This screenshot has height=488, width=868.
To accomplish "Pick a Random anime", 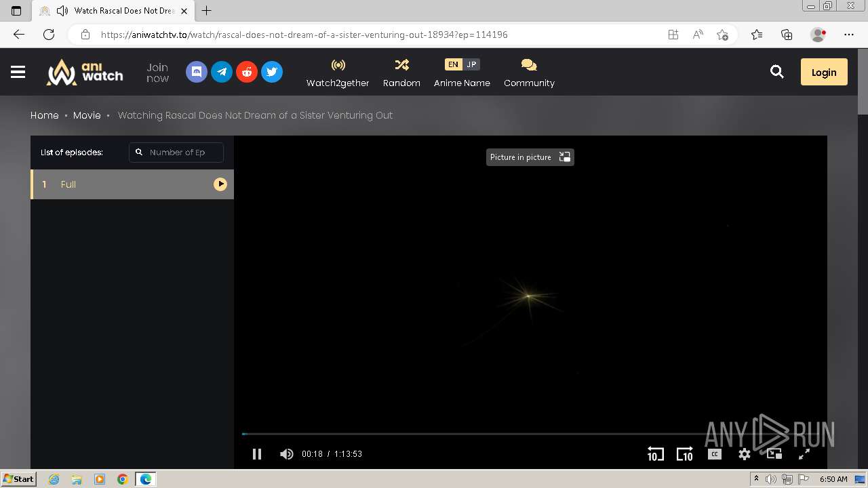I will pos(401,73).
